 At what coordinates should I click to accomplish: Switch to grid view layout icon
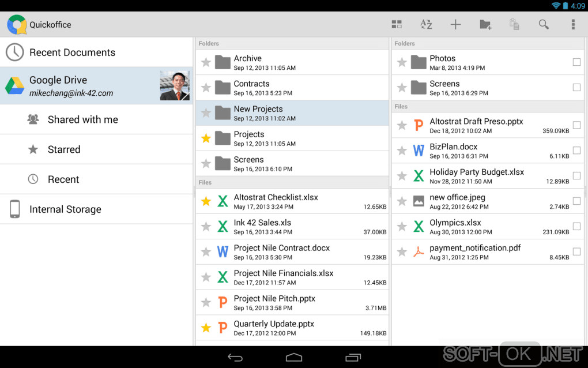click(397, 24)
